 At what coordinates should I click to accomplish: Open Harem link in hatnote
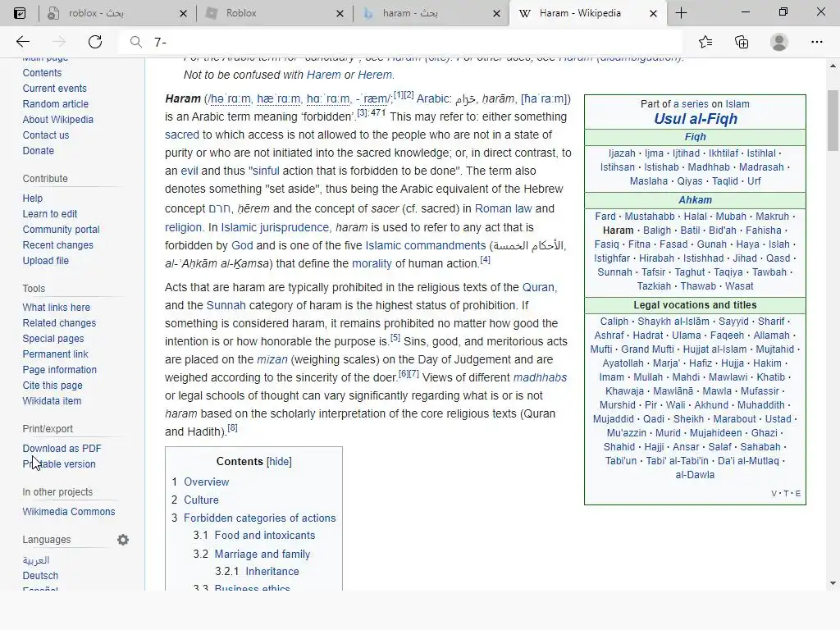[x=323, y=75]
